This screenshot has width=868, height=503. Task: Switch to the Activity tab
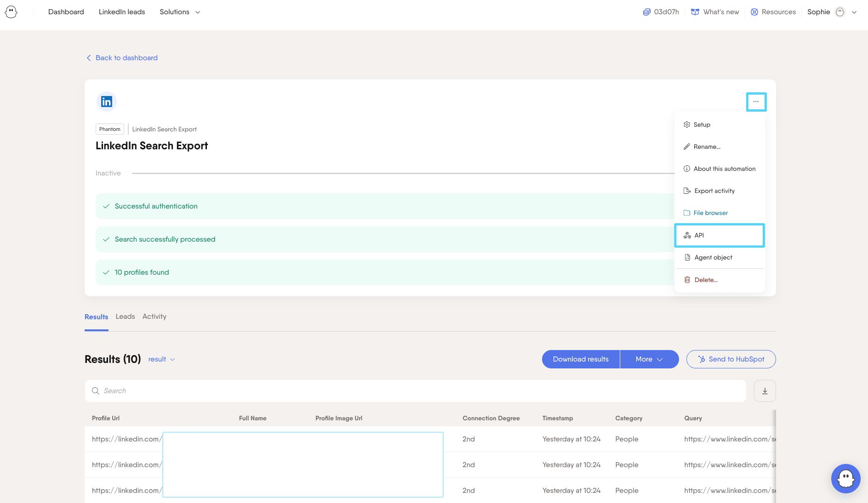pos(154,316)
